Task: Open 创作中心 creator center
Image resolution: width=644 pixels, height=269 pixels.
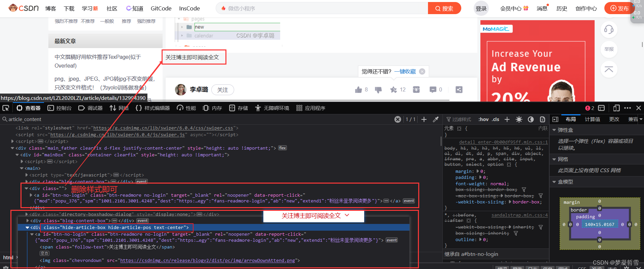Action: [586, 8]
